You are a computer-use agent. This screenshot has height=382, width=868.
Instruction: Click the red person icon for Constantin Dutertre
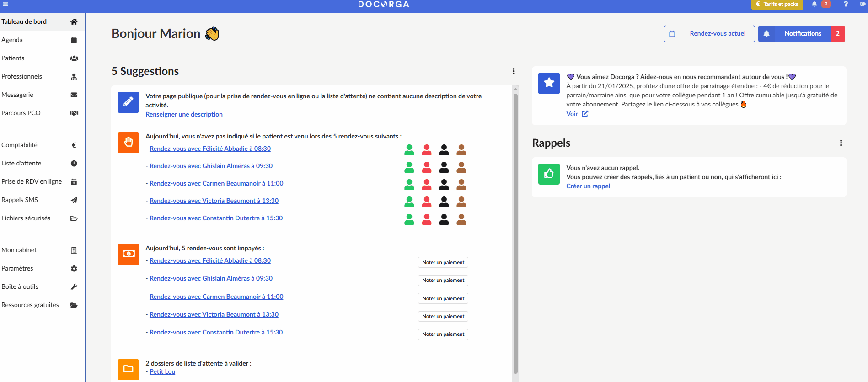tap(427, 219)
